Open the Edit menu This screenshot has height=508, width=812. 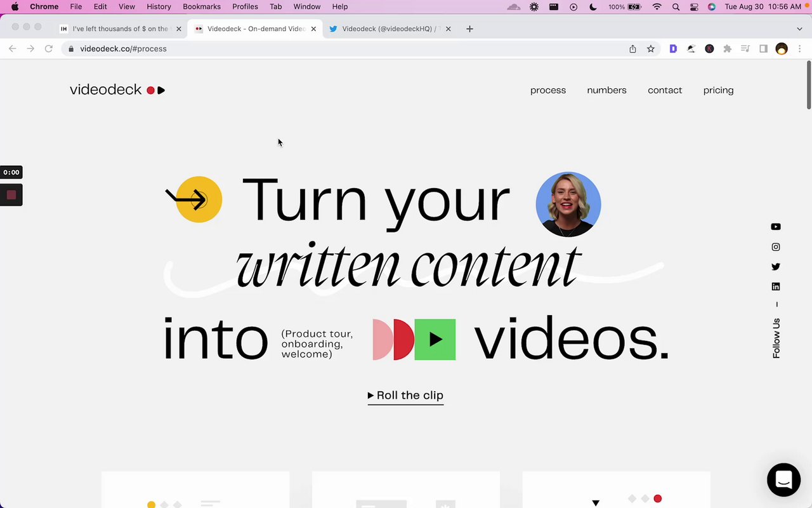100,6
